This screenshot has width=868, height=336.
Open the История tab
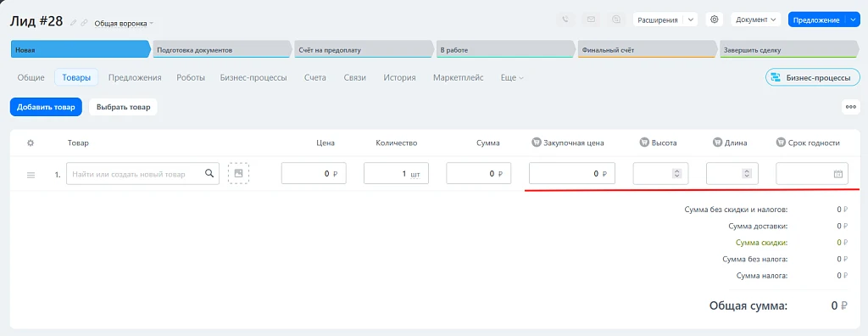click(x=400, y=77)
